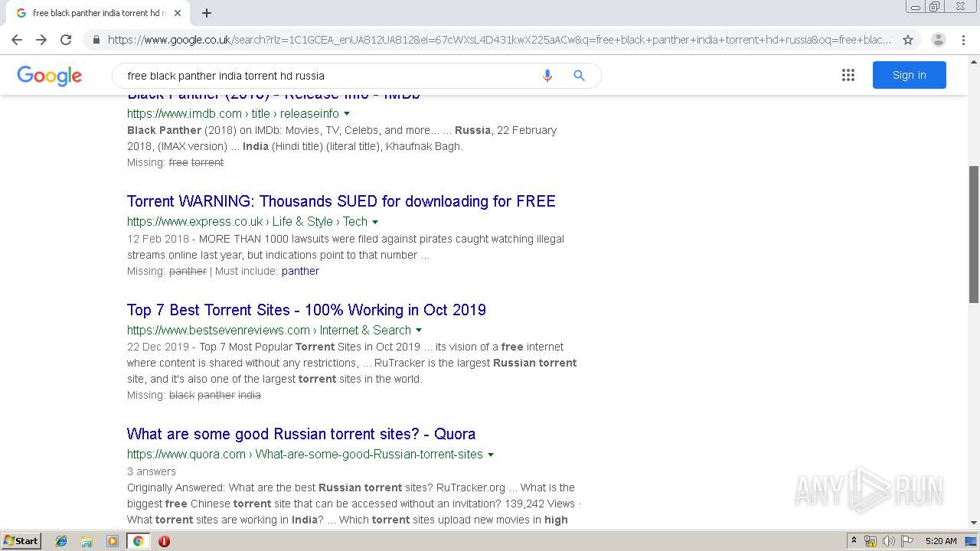The height and width of the screenshot is (551, 980).
Task: Open the media player taskbar icon
Action: pos(113,541)
